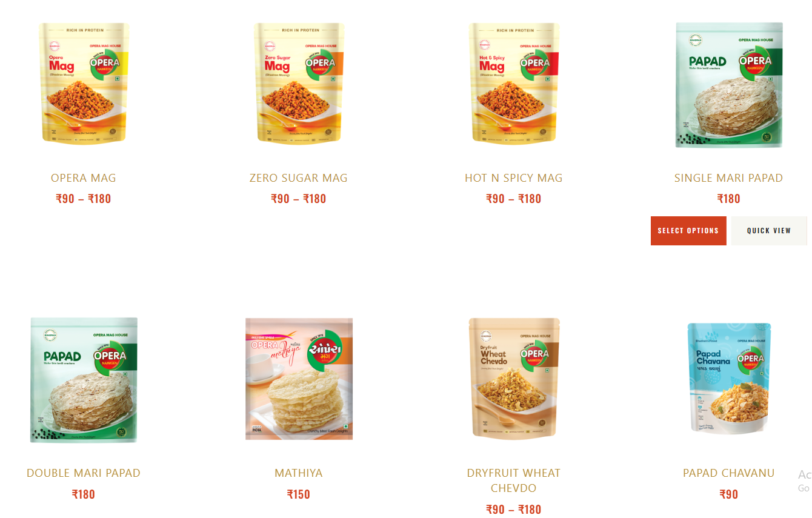
Task: Open the Double Mari Papad product image
Action: 84,380
